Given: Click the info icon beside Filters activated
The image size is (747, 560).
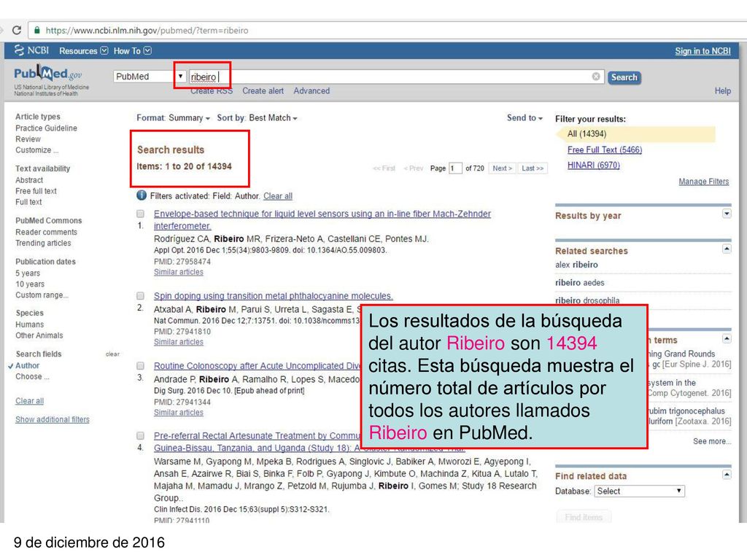Looking at the screenshot, I should 142,195.
